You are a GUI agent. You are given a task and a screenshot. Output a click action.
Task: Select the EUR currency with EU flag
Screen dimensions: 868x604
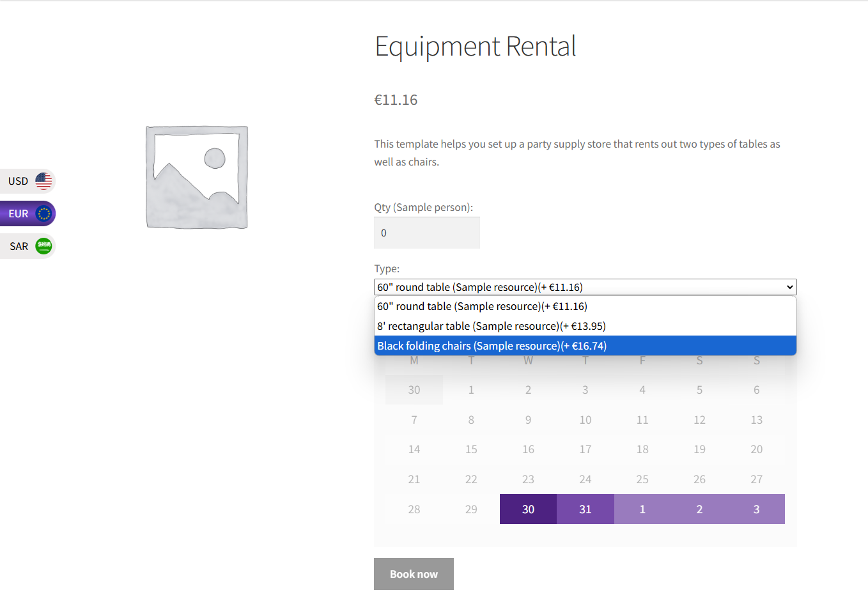[x=27, y=213]
